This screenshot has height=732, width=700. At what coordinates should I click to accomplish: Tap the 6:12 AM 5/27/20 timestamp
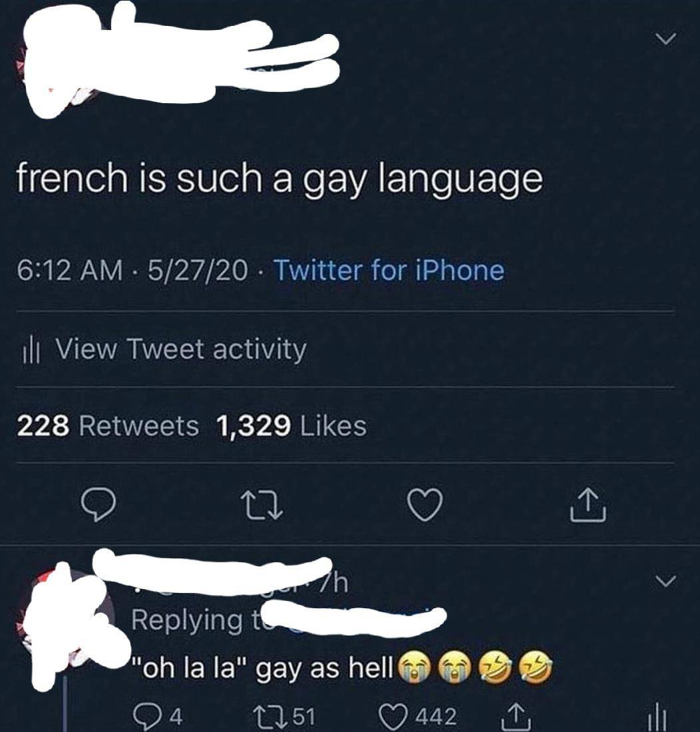[x=132, y=270]
